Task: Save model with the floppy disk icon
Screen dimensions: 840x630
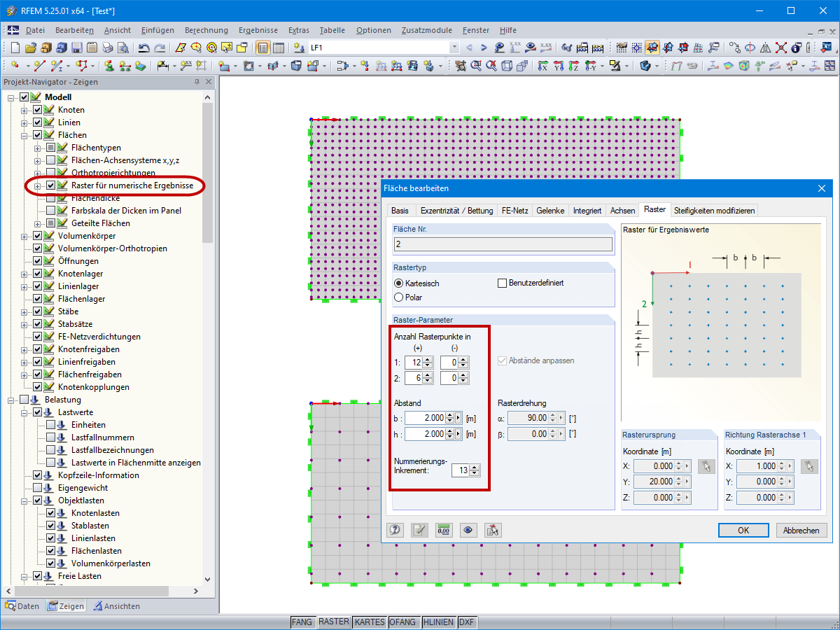Action: coord(76,48)
